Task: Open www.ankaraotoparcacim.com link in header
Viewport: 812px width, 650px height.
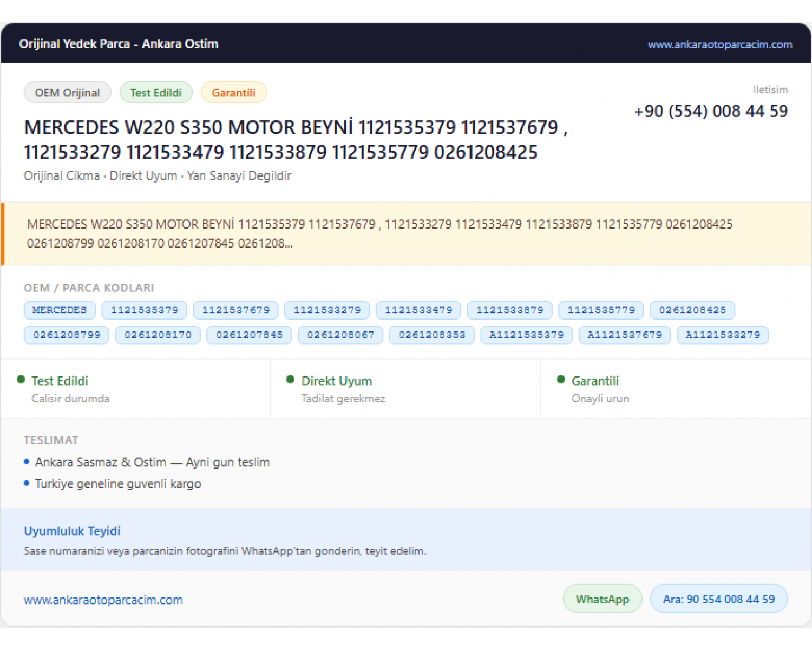Action: 719,44
